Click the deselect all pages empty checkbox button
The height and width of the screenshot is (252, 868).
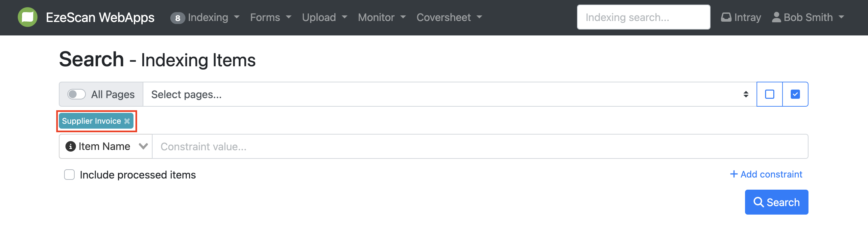coord(769,94)
